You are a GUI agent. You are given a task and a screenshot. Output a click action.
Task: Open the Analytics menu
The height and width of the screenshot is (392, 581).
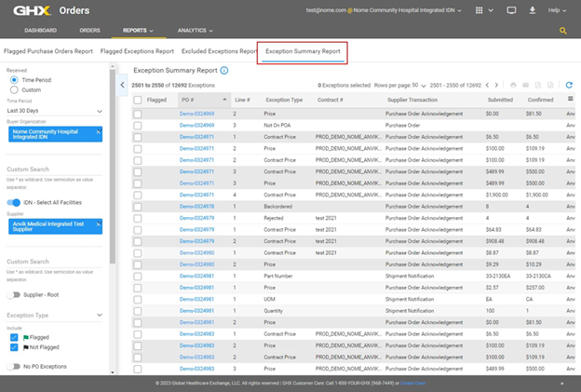pyautogui.click(x=193, y=31)
